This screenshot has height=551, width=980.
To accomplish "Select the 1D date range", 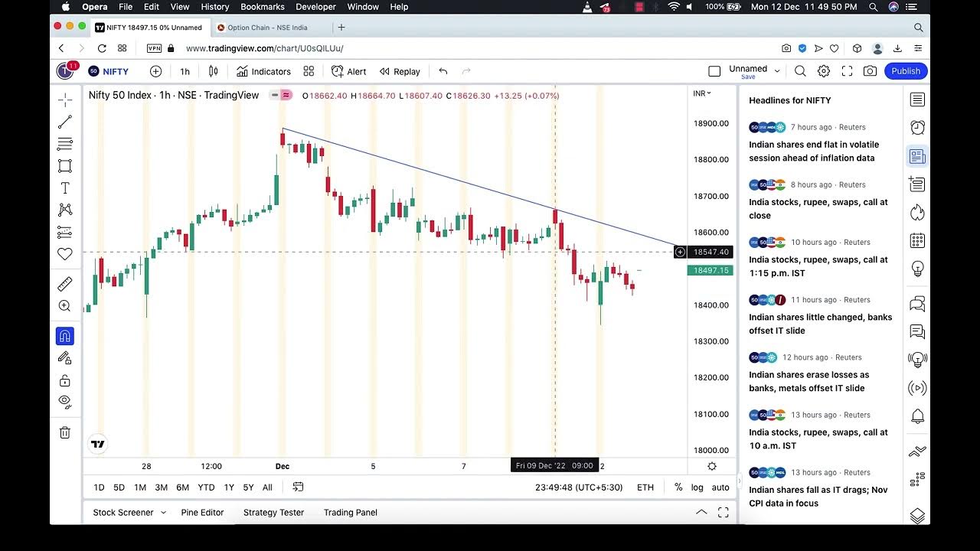I will click(99, 487).
